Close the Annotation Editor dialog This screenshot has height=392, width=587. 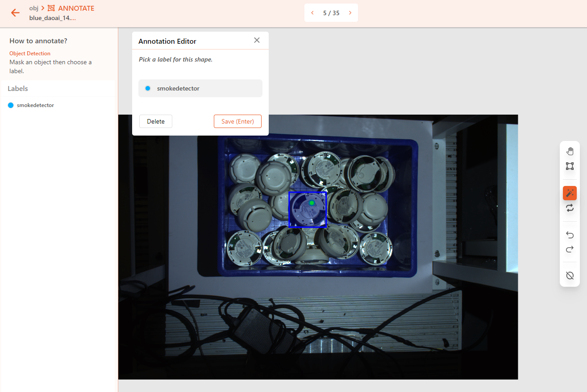tap(257, 40)
